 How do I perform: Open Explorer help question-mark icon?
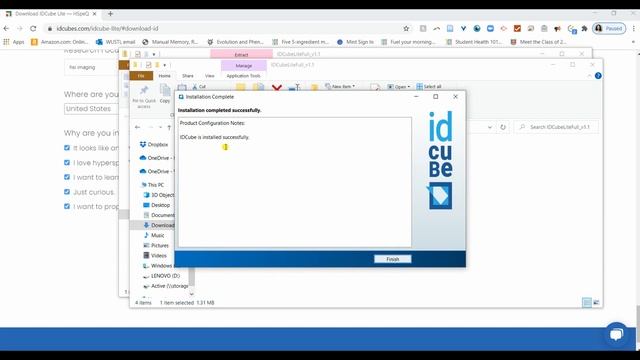click(x=598, y=76)
